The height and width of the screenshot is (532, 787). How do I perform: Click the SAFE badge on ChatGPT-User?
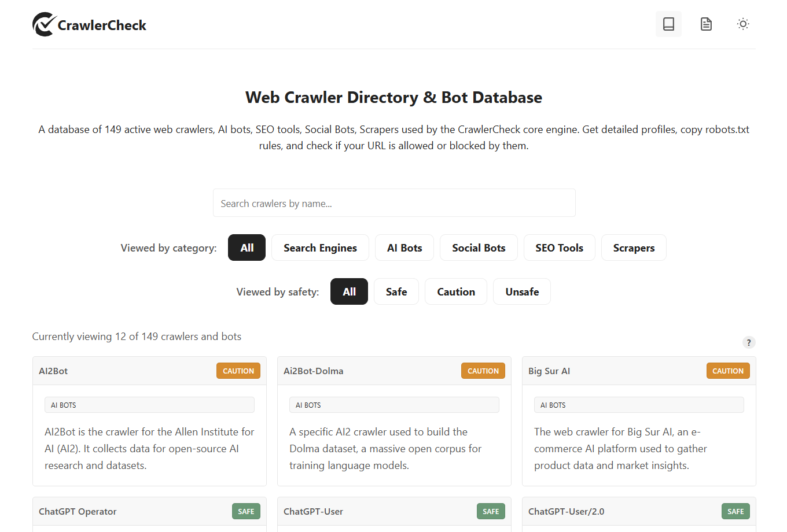(x=491, y=511)
